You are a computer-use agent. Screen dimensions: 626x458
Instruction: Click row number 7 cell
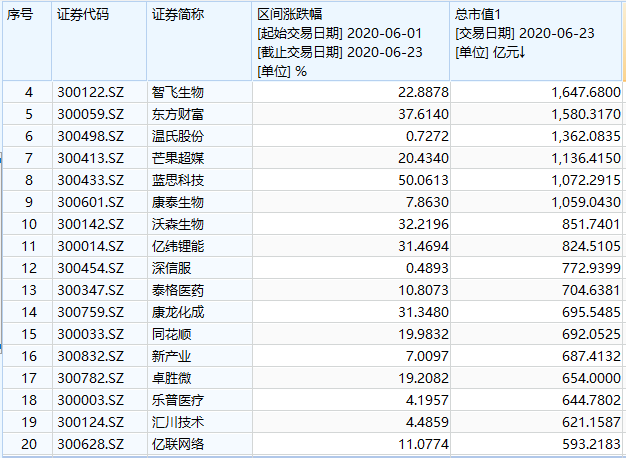(28, 158)
